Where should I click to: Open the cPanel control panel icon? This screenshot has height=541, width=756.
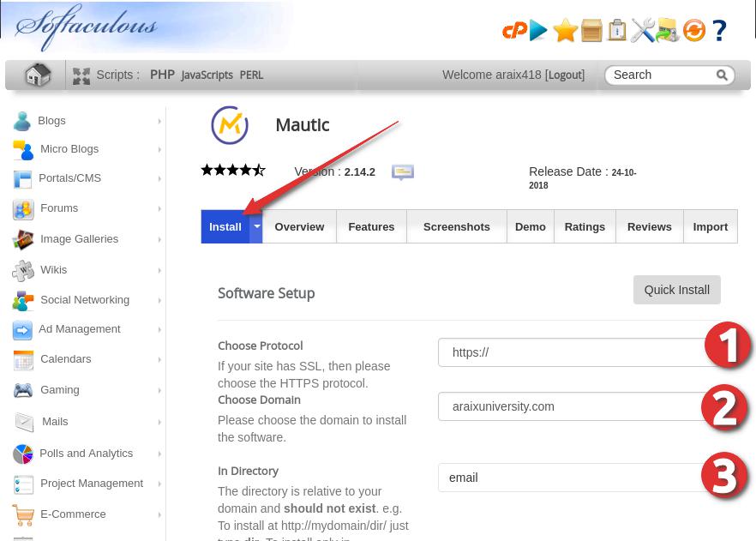514,30
